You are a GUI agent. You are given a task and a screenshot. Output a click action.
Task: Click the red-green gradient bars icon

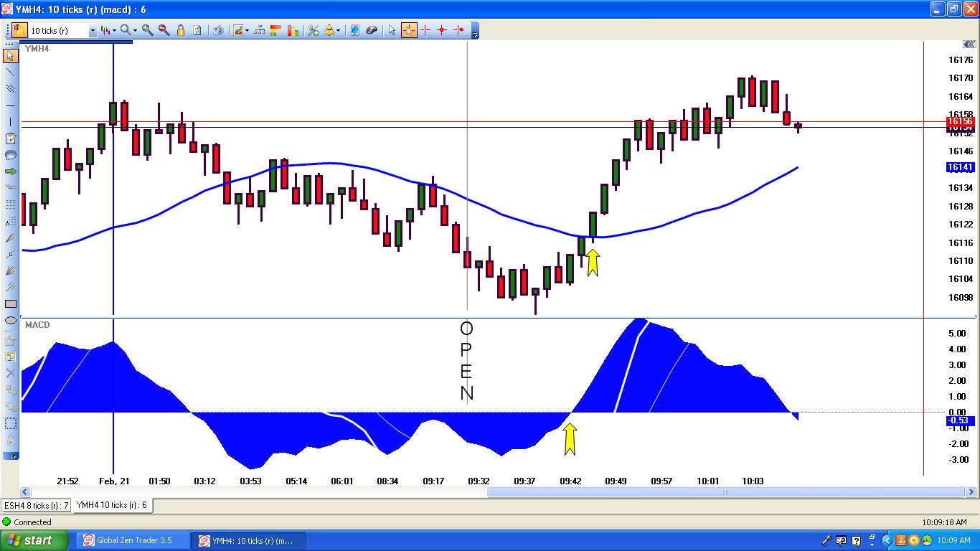pos(276,30)
